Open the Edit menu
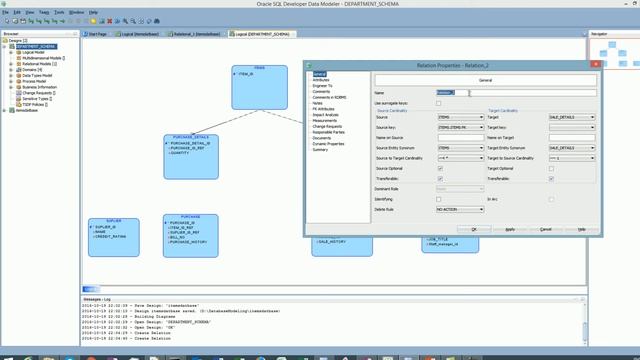Image resolution: width=640 pixels, height=360 pixels. [x=17, y=12]
